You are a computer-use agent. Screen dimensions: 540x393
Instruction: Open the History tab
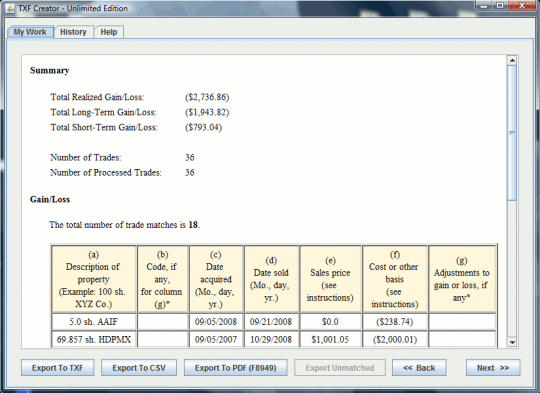(x=73, y=32)
